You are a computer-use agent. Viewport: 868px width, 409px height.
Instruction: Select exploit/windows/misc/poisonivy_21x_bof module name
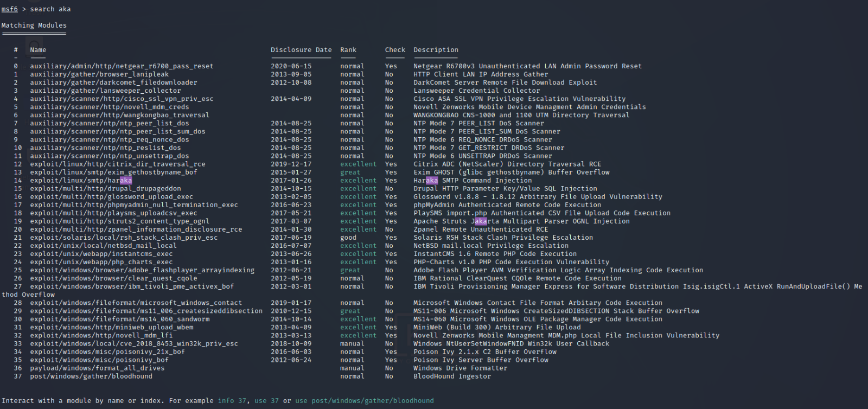[107, 352]
